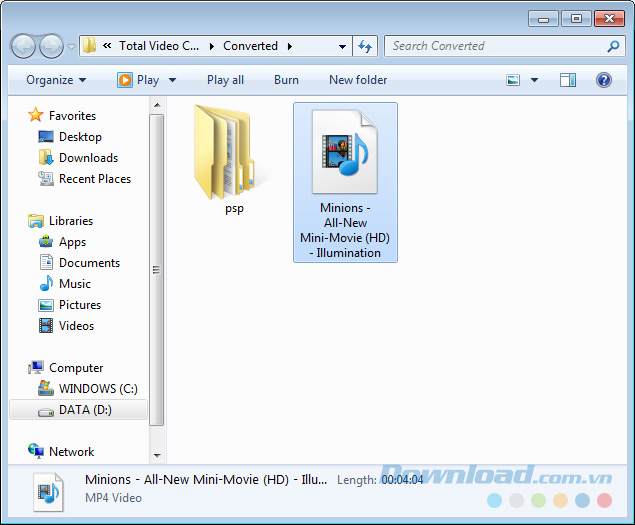
Task: Click the navigation pane scrollbar thumb
Action: click(156, 270)
